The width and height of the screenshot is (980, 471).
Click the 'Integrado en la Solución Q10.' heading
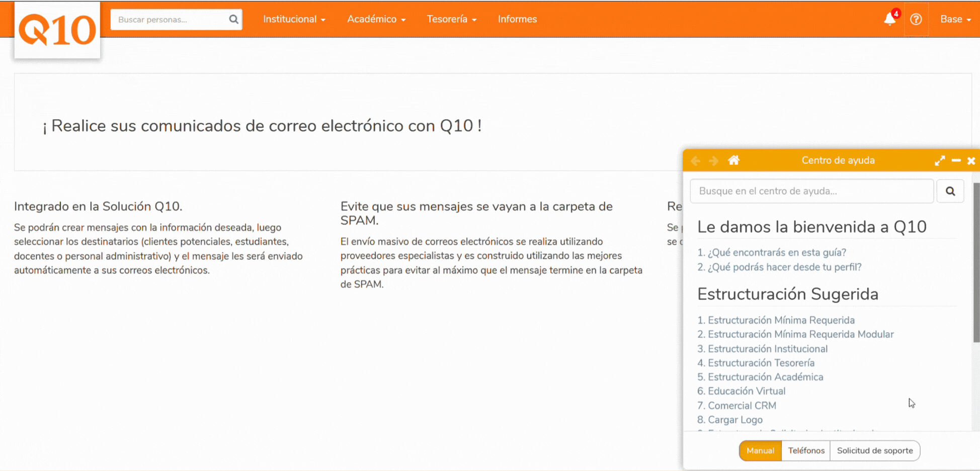98,206
